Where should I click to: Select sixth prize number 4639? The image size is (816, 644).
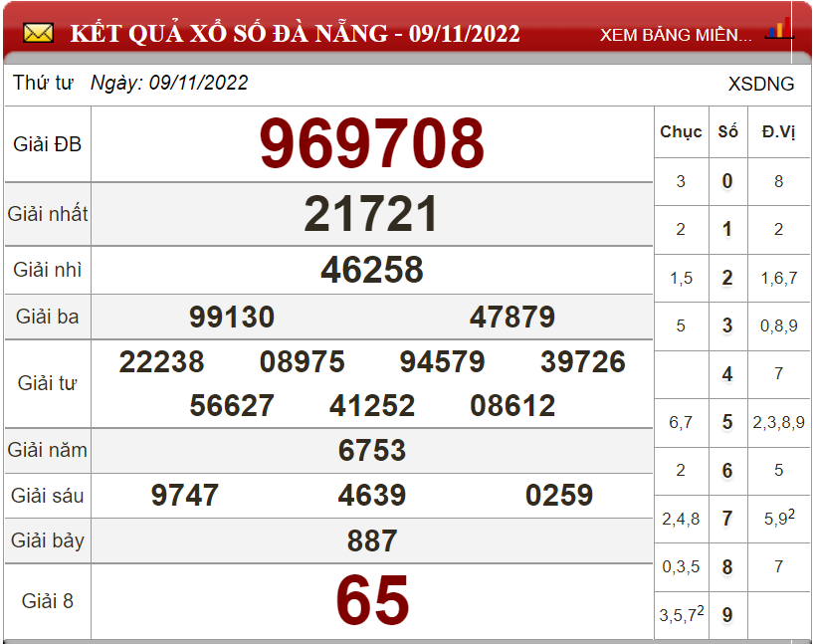point(371,495)
